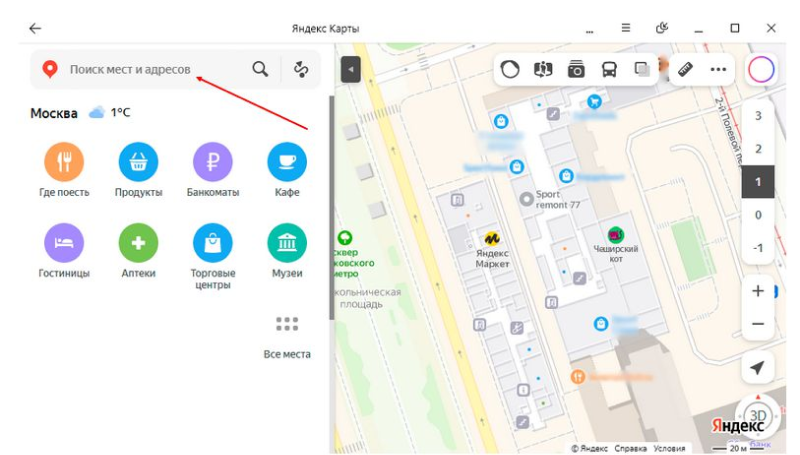Screen dimensions: 800x455
Task: Click the Sport remont 77 marker
Action: (x=526, y=199)
